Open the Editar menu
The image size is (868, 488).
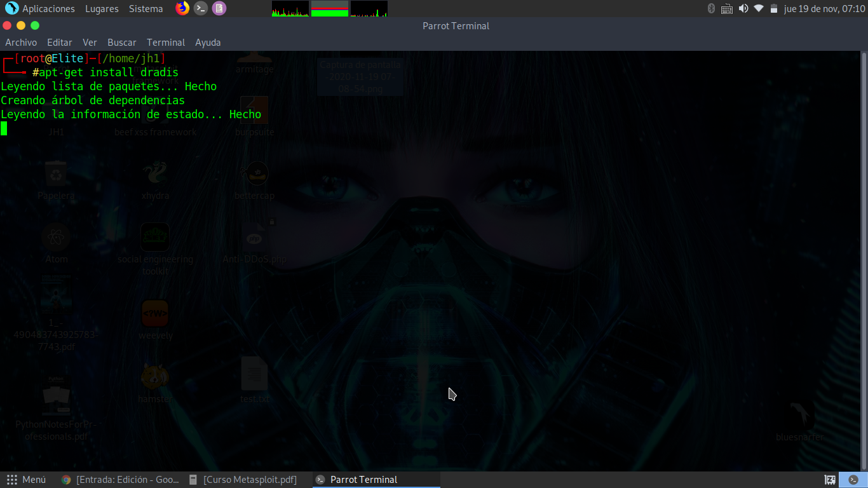point(60,43)
